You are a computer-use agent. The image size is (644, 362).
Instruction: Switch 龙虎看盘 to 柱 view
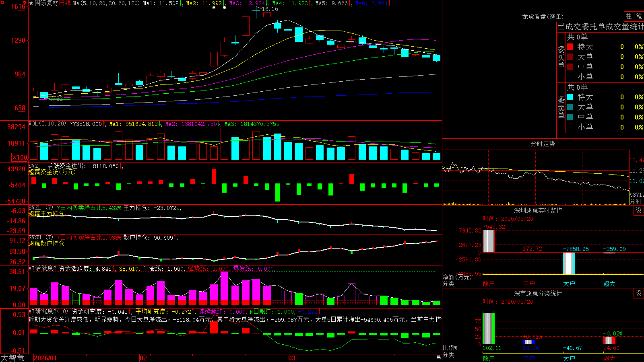[x=629, y=16]
